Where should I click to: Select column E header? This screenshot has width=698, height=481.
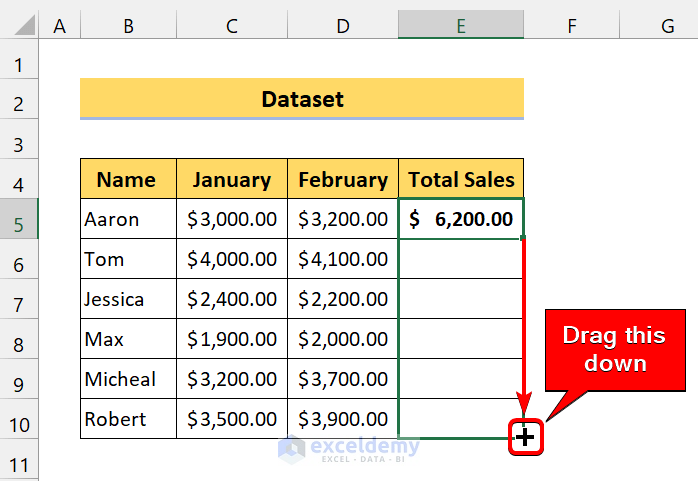tap(460, 26)
